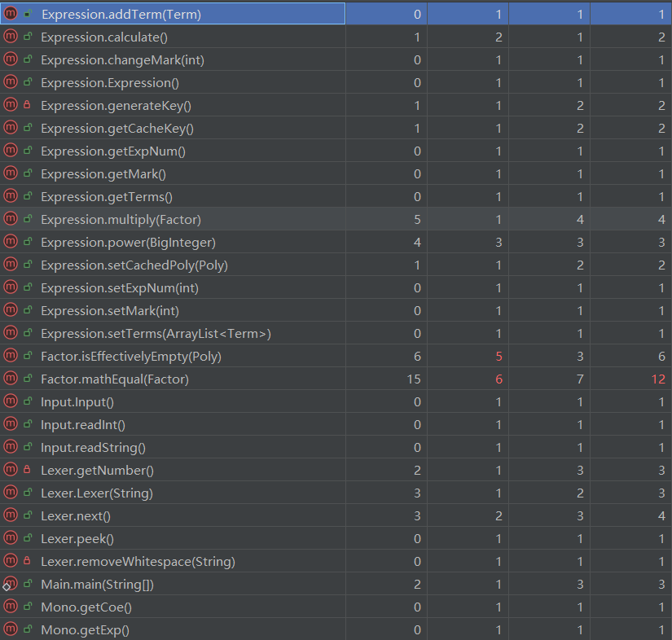The height and width of the screenshot is (640, 672).
Task: Click method icon for Factor.mathEqual(Factor)
Action: [x=11, y=379]
